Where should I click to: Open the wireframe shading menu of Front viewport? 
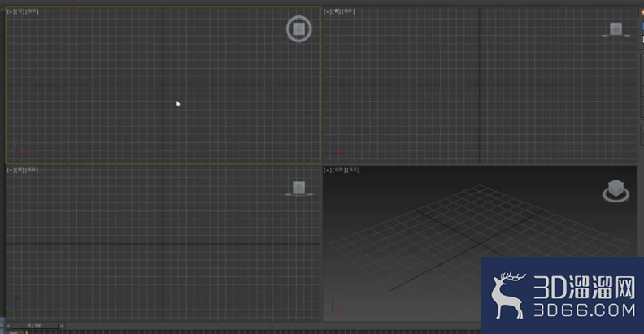pyautogui.click(x=348, y=11)
